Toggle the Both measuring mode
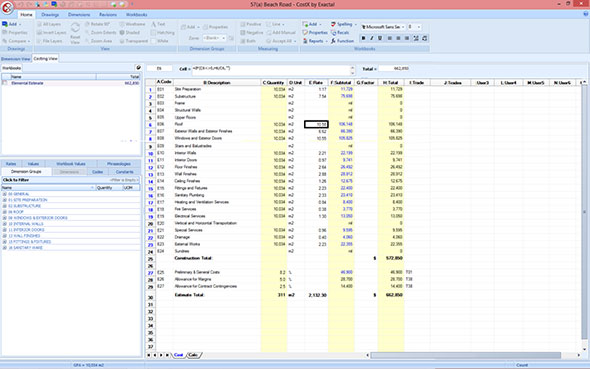Image resolution: width=590 pixels, height=369 pixels. click(x=248, y=41)
